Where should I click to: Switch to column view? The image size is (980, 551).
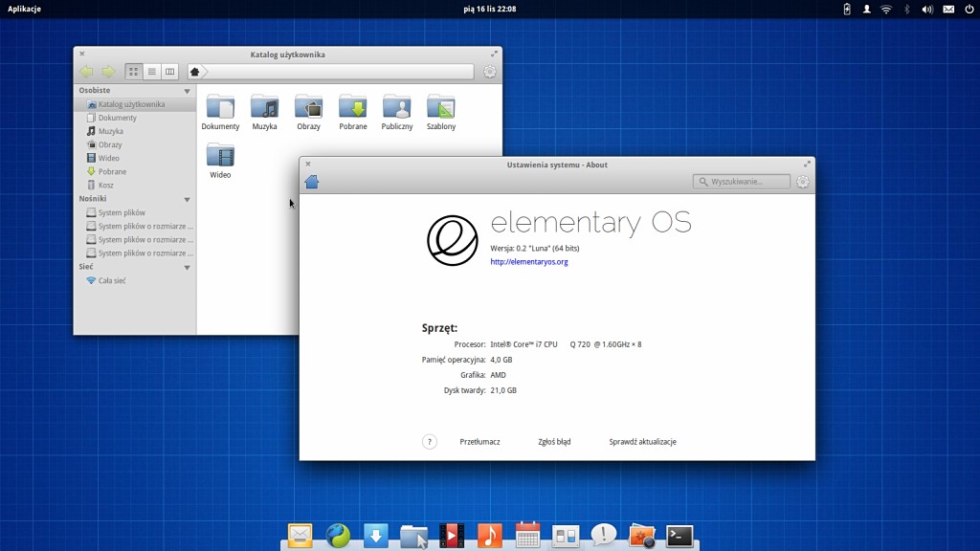tap(169, 72)
